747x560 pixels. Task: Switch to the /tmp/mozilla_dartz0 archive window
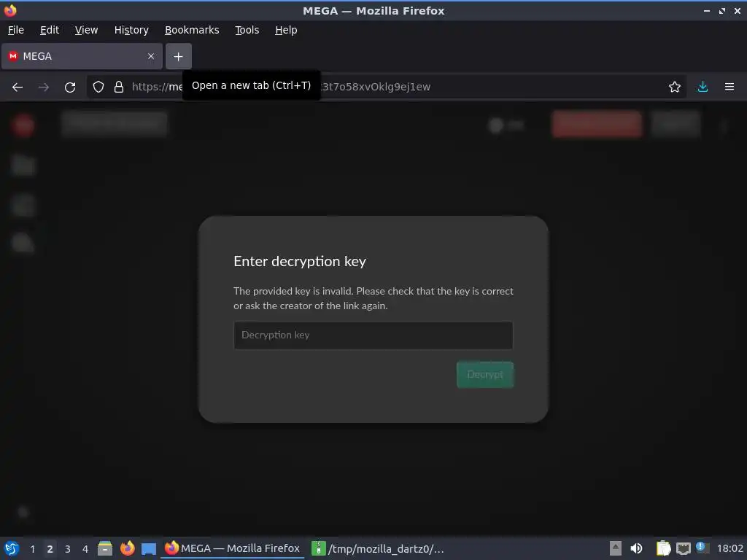click(x=378, y=548)
